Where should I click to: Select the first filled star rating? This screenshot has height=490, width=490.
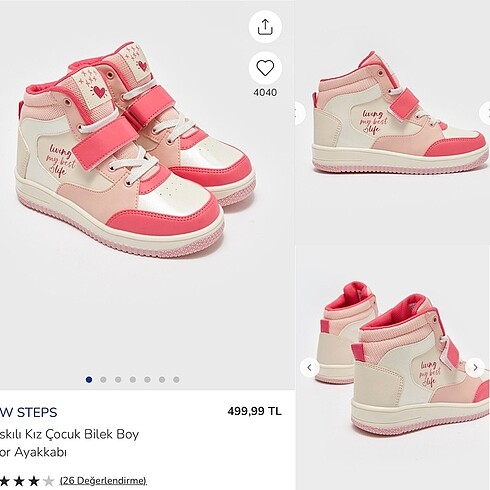coord(4,481)
